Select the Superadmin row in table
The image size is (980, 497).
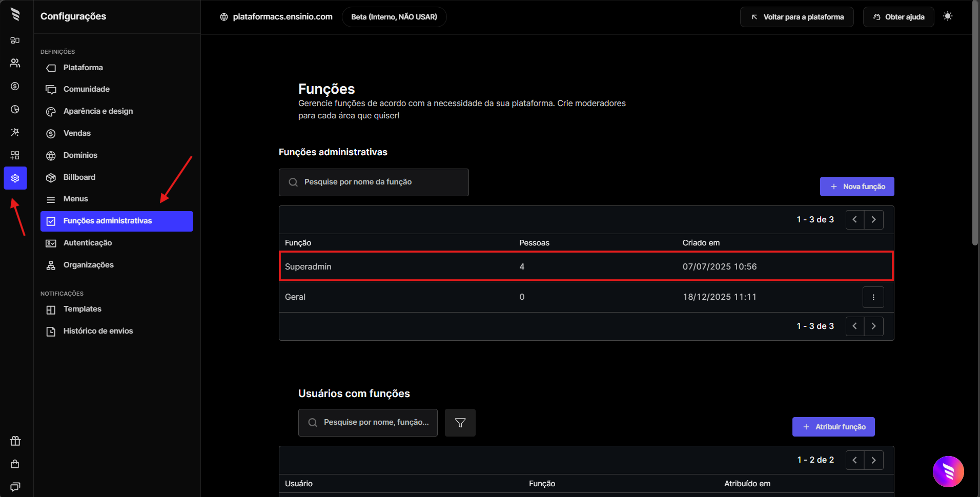[x=586, y=266]
